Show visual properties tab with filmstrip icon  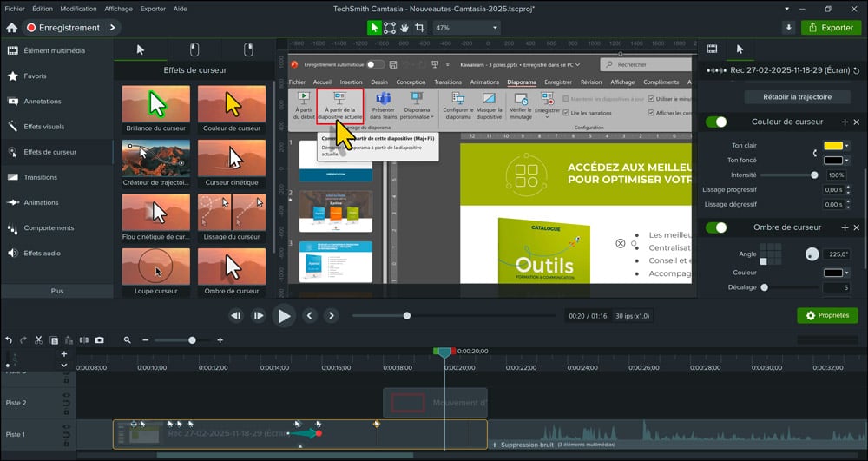pyautogui.click(x=712, y=49)
